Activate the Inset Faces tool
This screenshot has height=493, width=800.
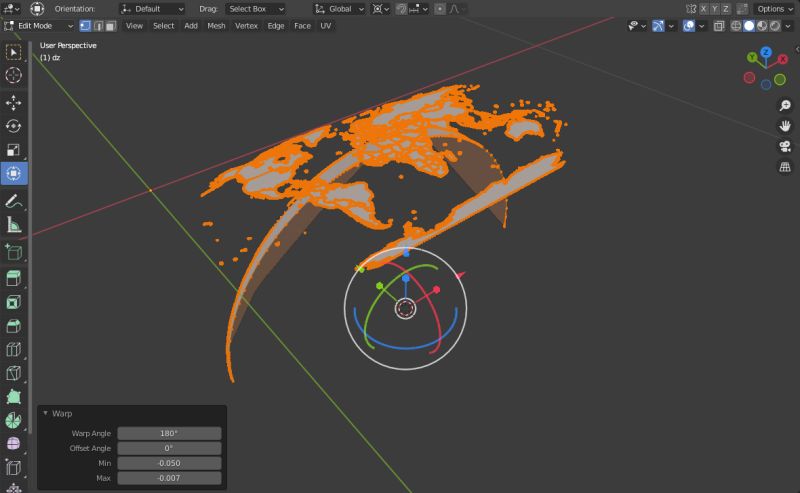point(13,302)
